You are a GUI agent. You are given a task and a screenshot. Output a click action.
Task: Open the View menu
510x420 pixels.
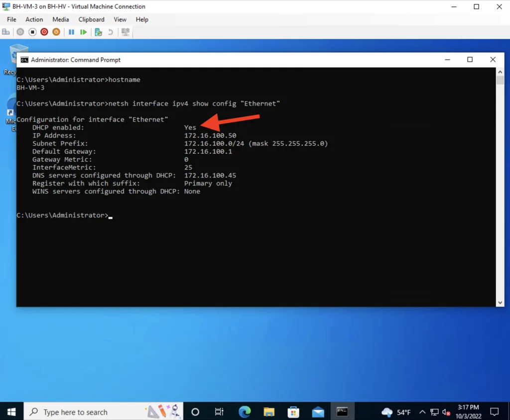pos(120,19)
